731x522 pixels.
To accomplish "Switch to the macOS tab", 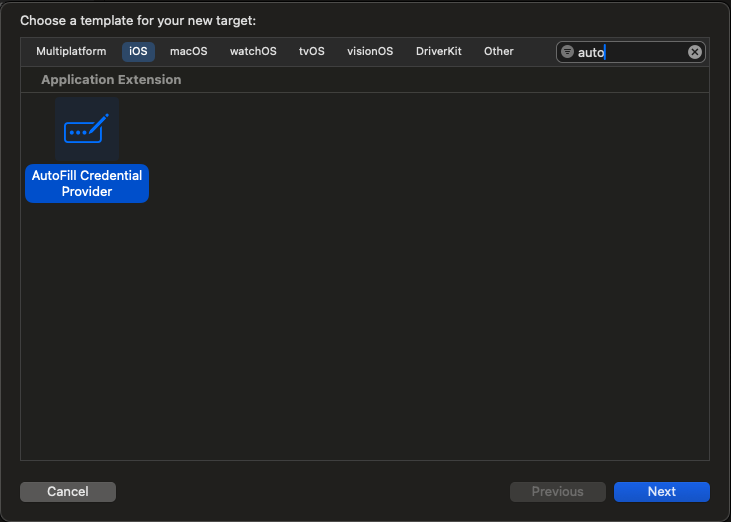I will 188,51.
